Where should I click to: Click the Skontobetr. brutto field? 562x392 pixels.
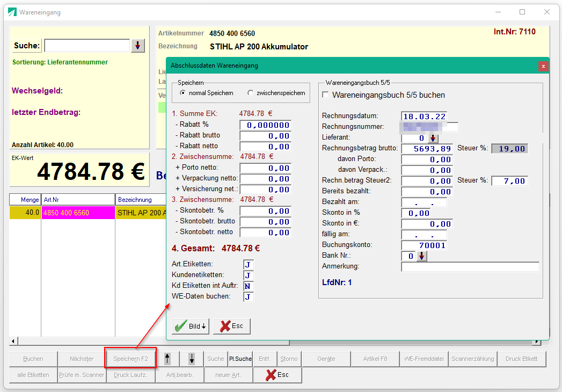click(x=265, y=222)
